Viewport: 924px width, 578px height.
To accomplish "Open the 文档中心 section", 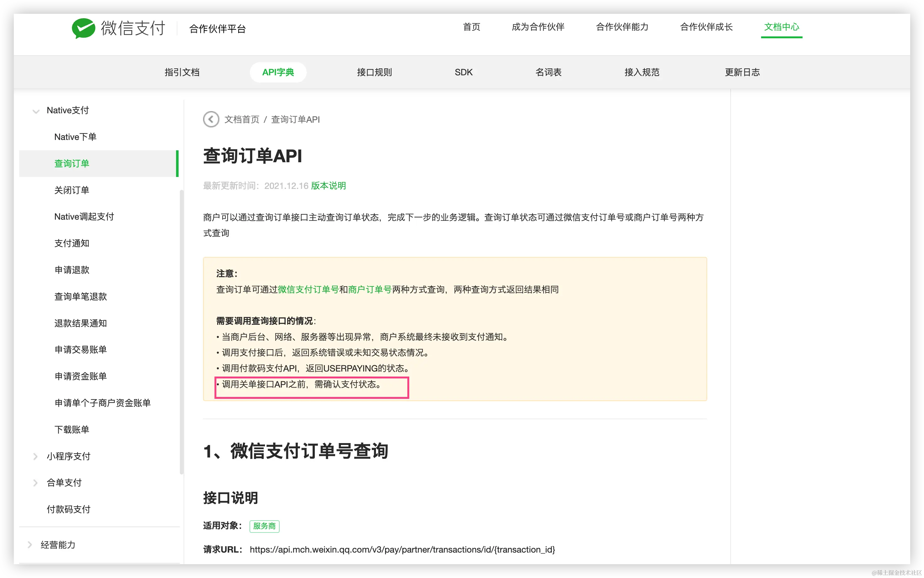I will 782,27.
